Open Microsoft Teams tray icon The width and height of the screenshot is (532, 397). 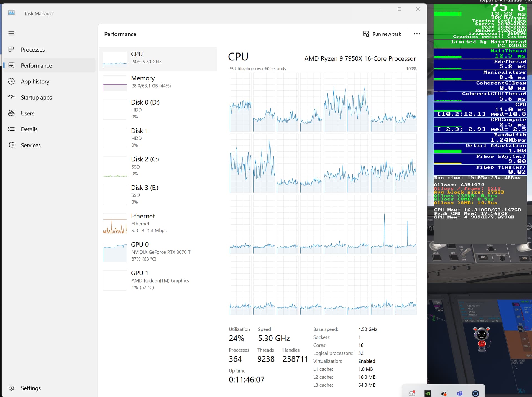(x=460, y=393)
